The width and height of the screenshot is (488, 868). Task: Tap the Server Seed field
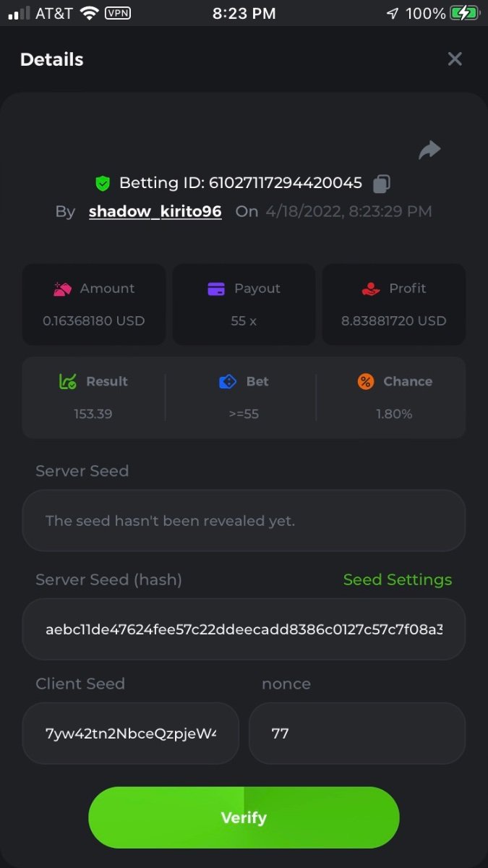244,521
